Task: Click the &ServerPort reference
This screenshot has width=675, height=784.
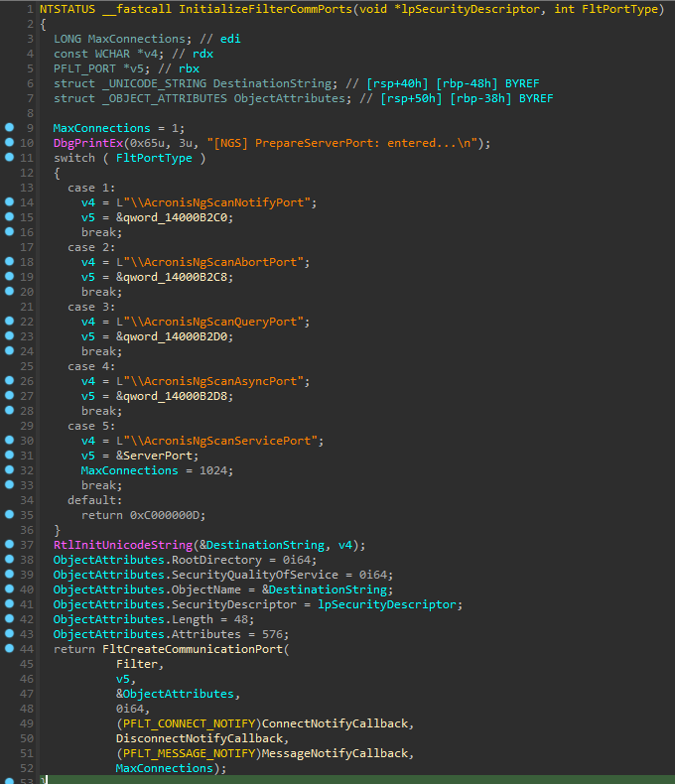Action: pyautogui.click(x=154, y=456)
